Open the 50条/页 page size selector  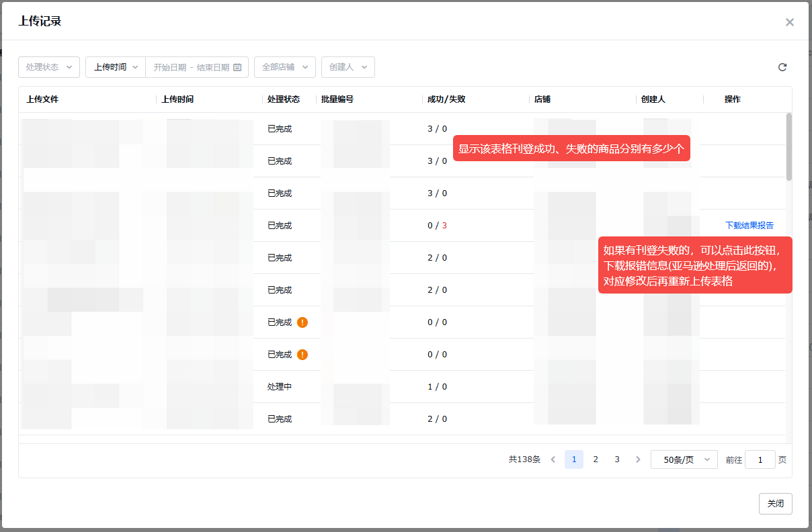click(x=684, y=459)
